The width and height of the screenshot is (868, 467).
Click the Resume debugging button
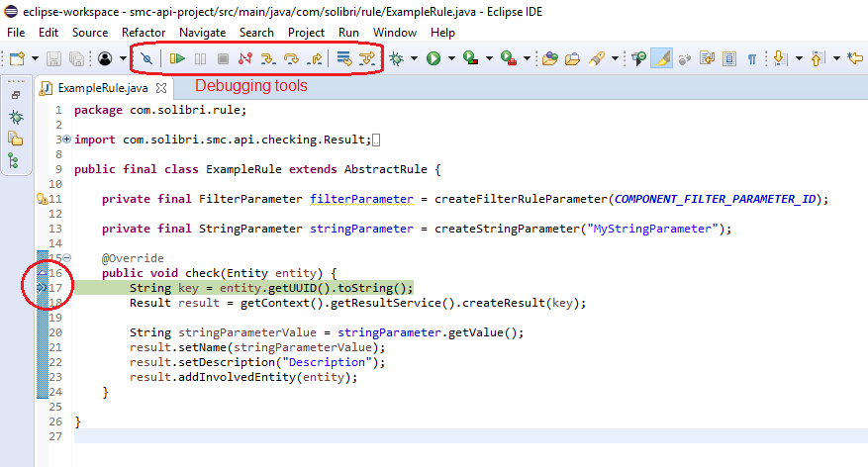point(177,59)
